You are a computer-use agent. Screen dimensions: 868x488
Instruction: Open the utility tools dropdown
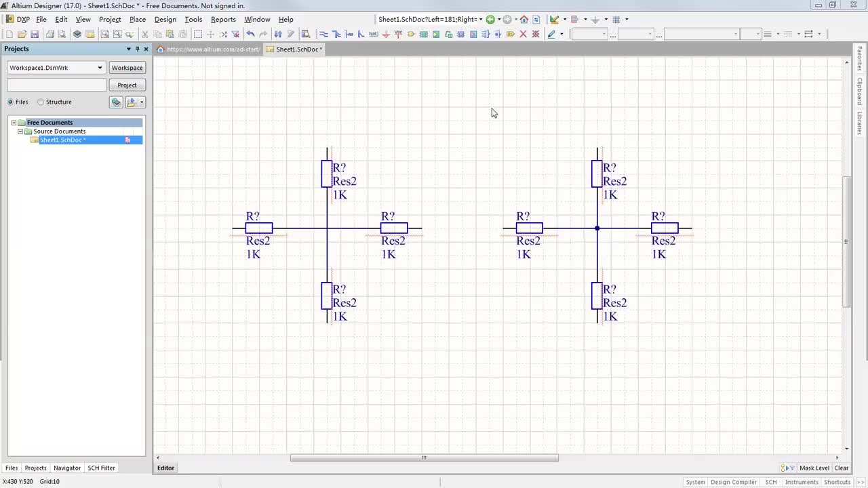pos(564,19)
